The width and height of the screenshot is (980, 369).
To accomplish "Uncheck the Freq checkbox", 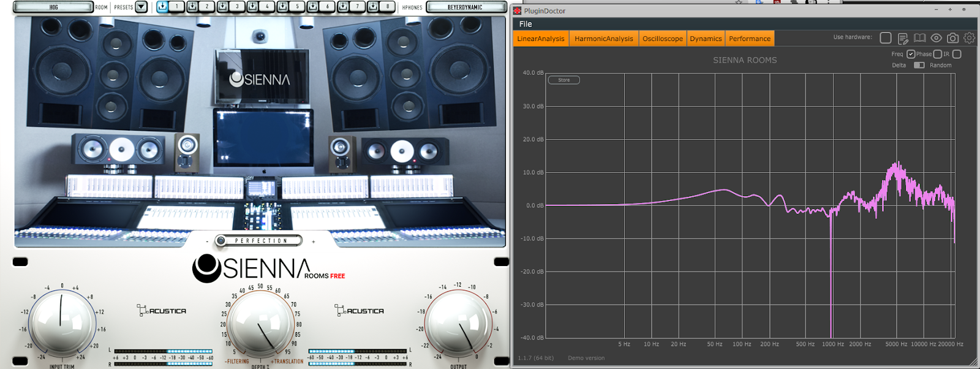I will point(911,54).
